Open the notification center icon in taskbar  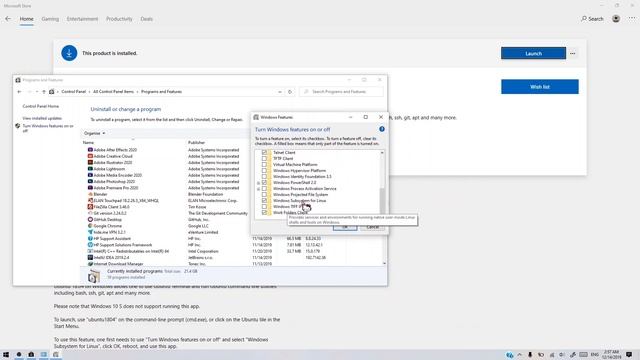[x=629, y=355]
